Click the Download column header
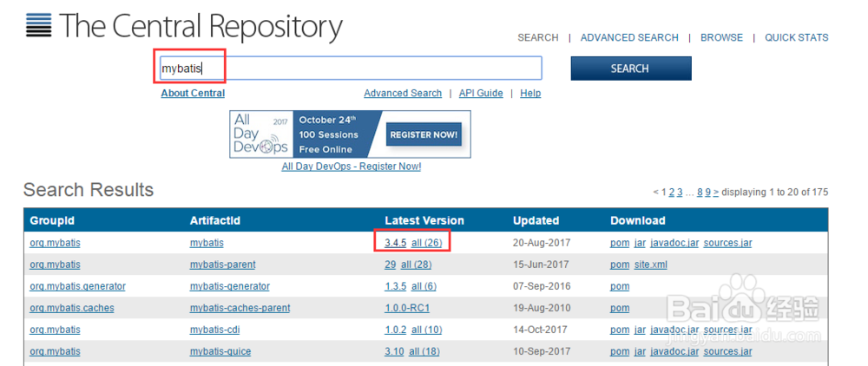 pos(638,220)
